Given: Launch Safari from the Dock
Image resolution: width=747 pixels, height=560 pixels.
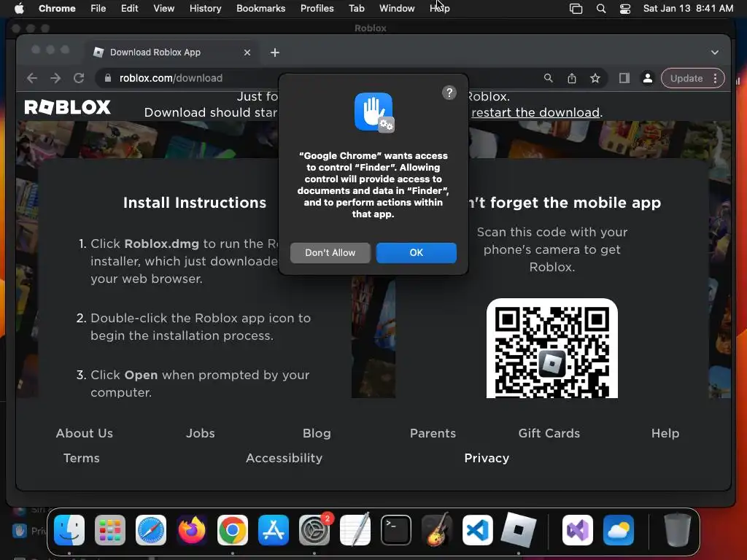Looking at the screenshot, I should (151, 530).
